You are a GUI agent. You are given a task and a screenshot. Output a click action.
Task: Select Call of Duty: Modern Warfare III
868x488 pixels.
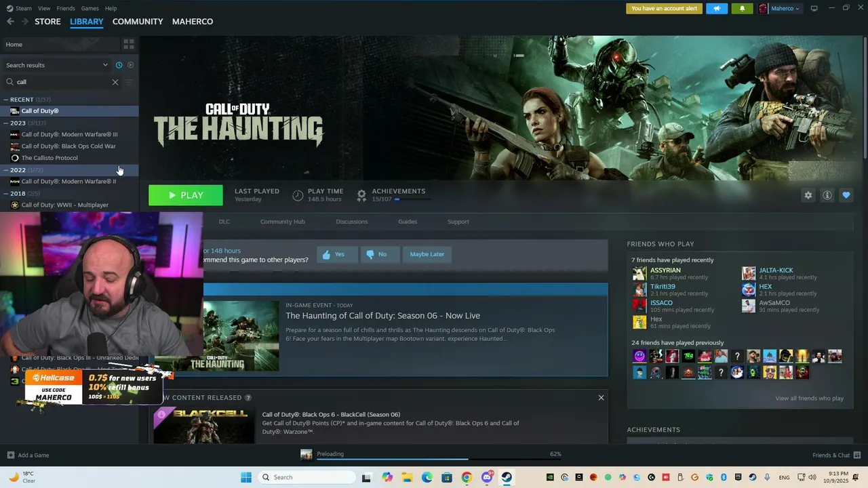tap(69, 134)
